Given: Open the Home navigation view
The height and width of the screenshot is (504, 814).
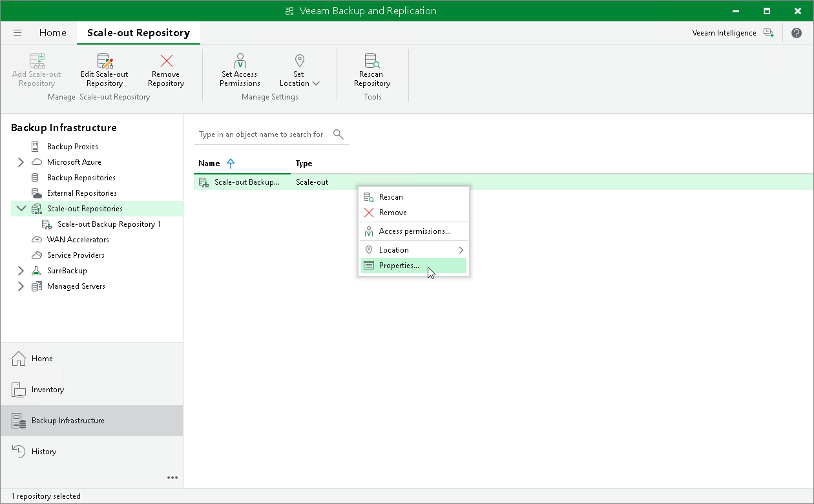Looking at the screenshot, I should [92, 359].
